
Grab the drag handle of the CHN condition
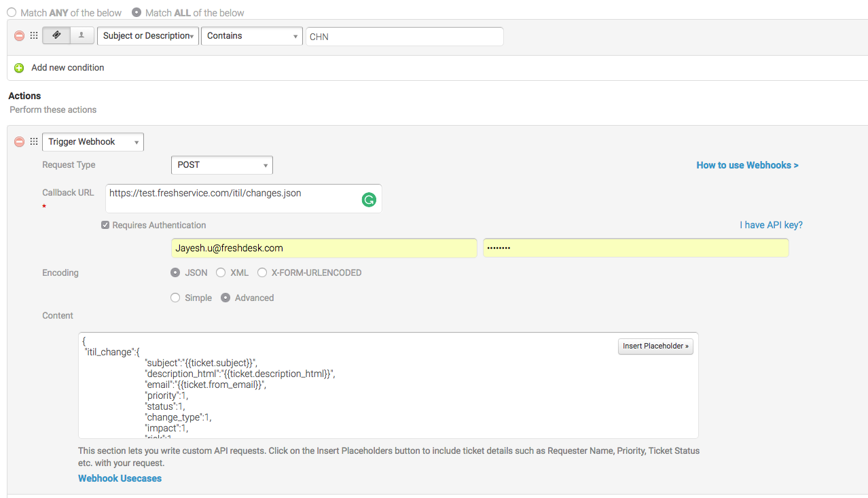click(x=34, y=36)
